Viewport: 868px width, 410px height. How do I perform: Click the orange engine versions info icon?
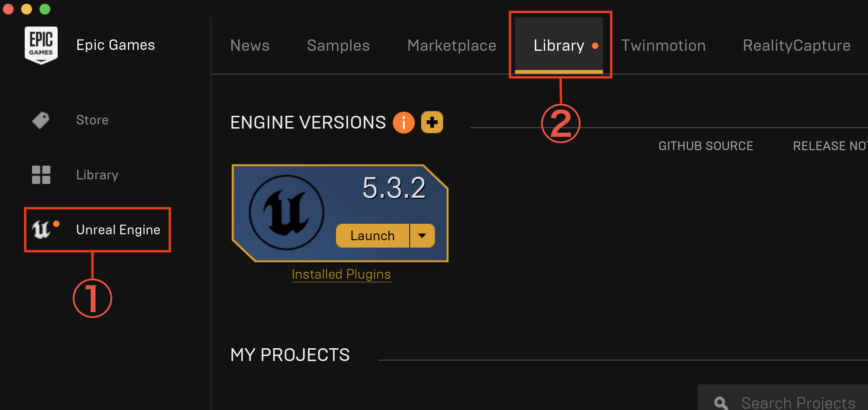coord(403,122)
